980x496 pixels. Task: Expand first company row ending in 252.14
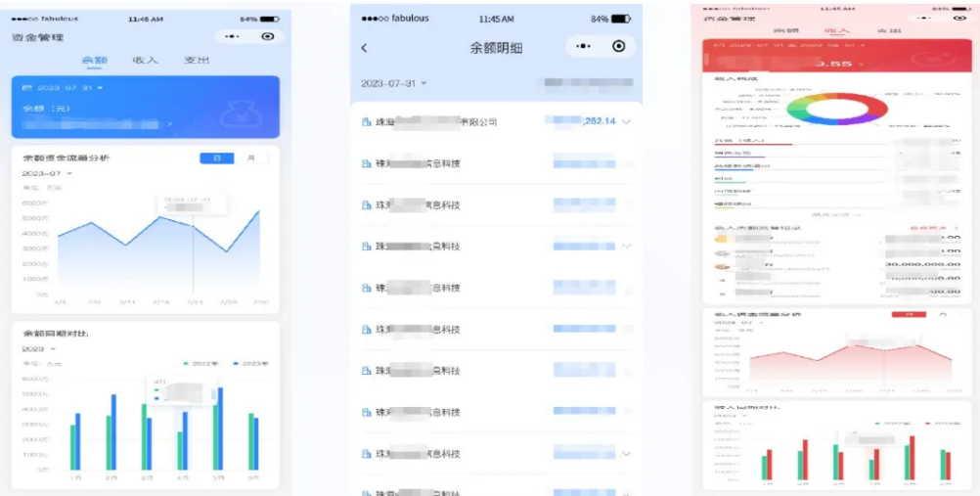click(626, 121)
